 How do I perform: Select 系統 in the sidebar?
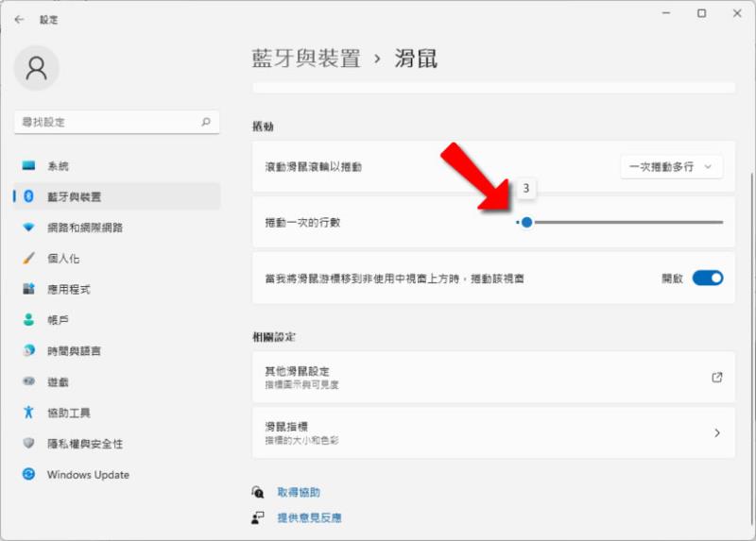coord(116,166)
